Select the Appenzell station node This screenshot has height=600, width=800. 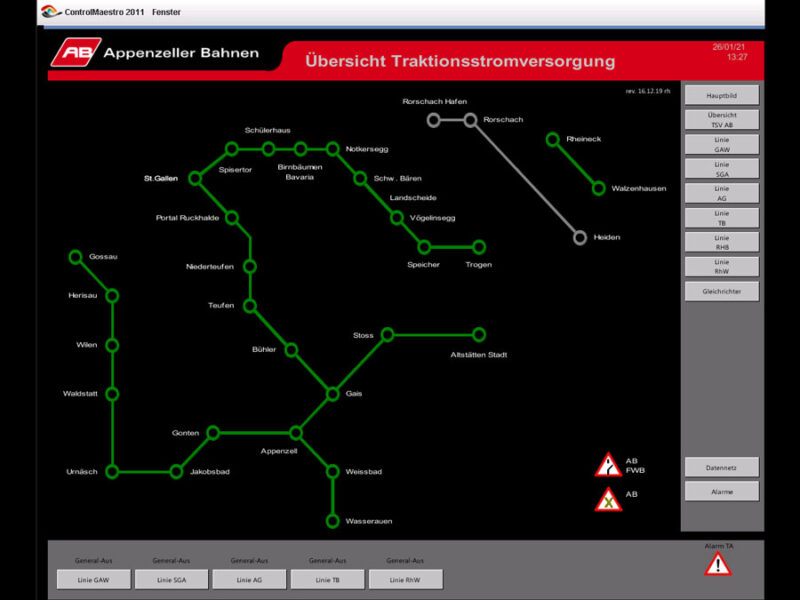point(295,433)
